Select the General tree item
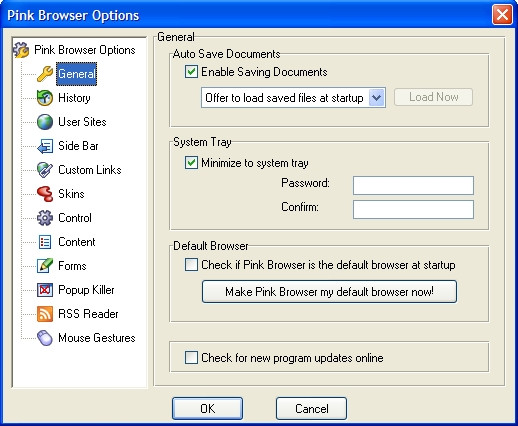Image resolution: width=518 pixels, height=426 pixels. coord(77,74)
